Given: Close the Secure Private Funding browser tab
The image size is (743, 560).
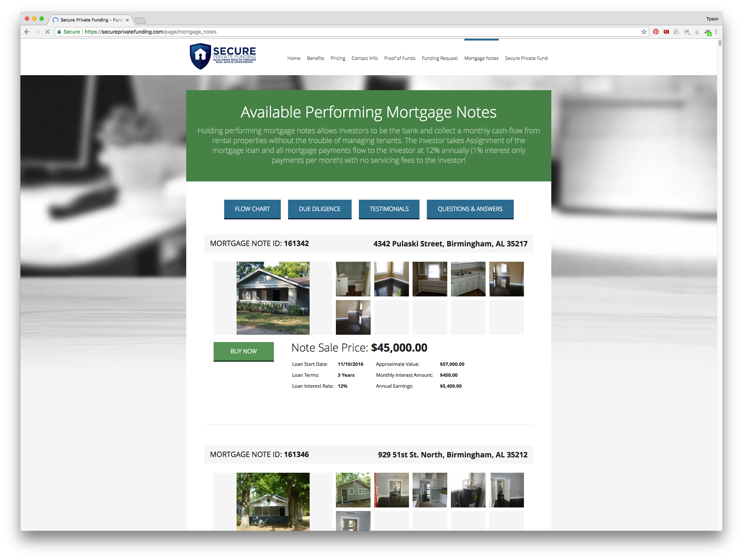Looking at the screenshot, I should (127, 20).
